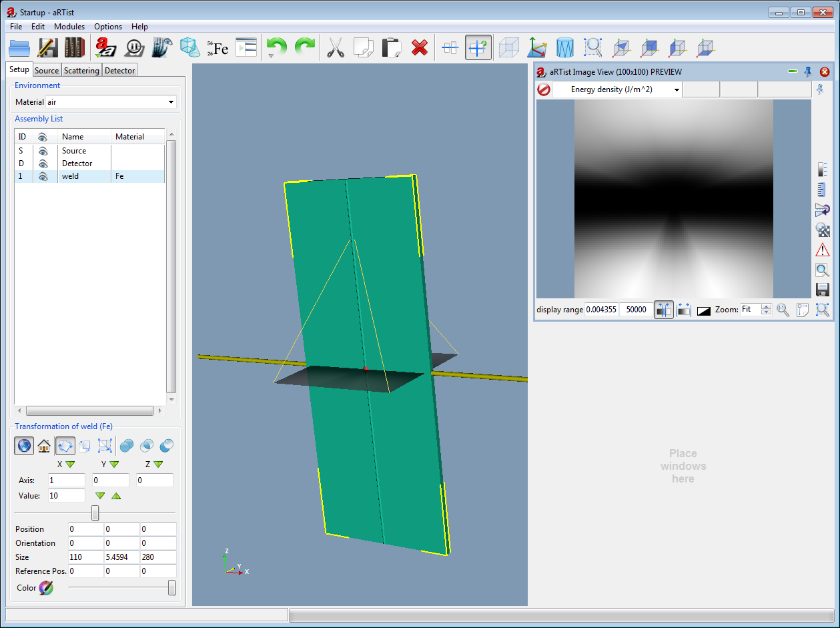840x628 pixels.
Task: Click the blue cylinder icon in toolbar
Action: pyautogui.click(x=565, y=47)
